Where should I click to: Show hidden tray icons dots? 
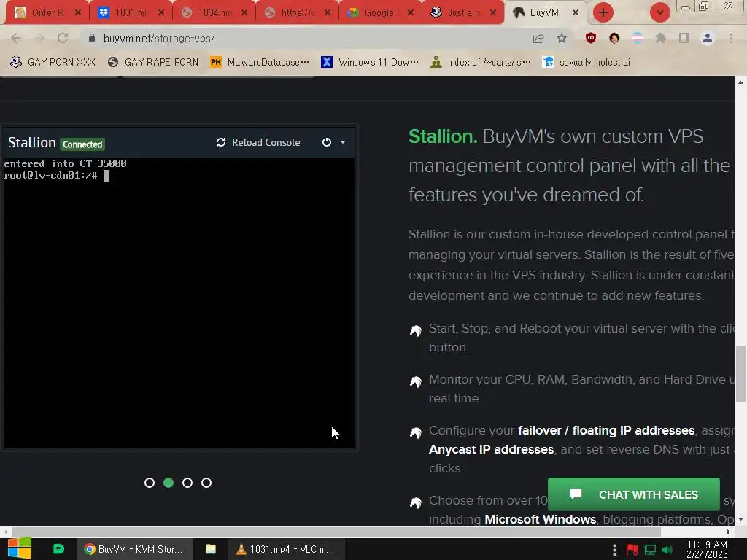tap(614, 550)
